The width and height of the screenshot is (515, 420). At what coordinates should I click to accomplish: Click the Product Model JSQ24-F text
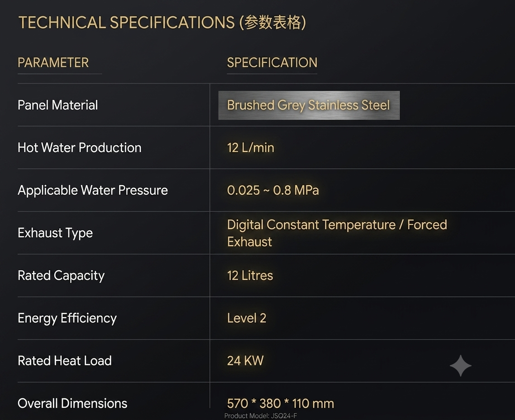coord(261,416)
